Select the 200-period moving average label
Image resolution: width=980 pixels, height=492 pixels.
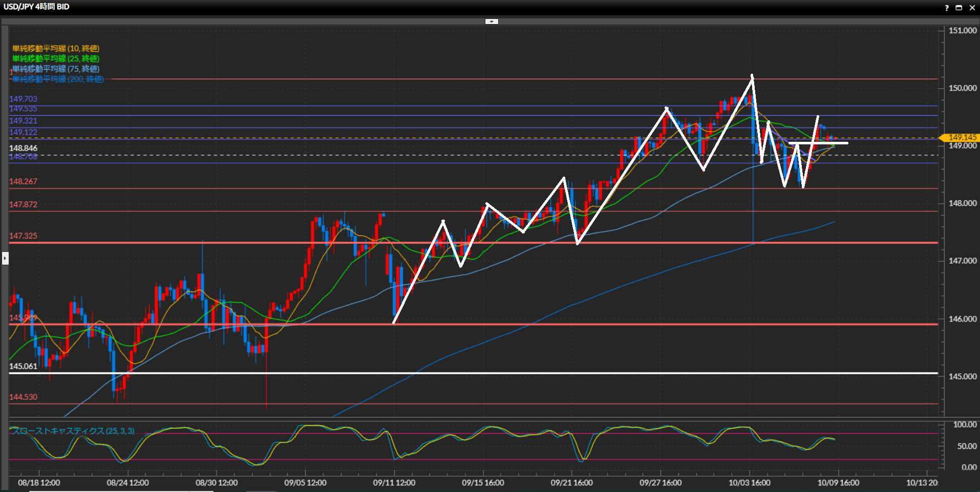pyautogui.click(x=58, y=79)
